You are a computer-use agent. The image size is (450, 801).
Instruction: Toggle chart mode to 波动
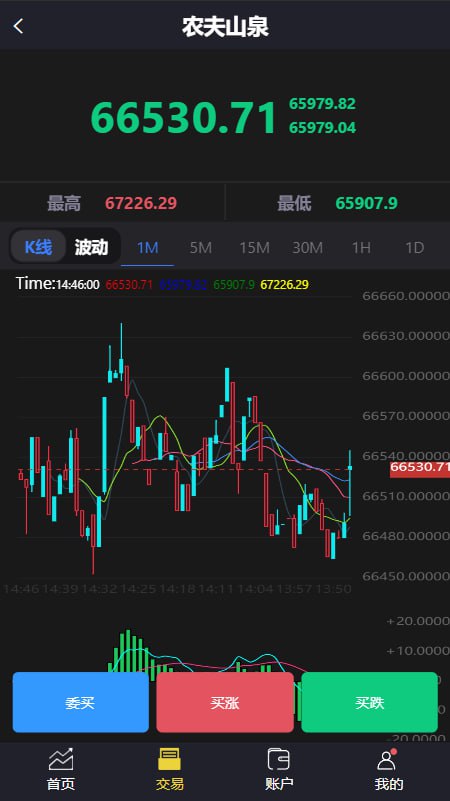(91, 247)
